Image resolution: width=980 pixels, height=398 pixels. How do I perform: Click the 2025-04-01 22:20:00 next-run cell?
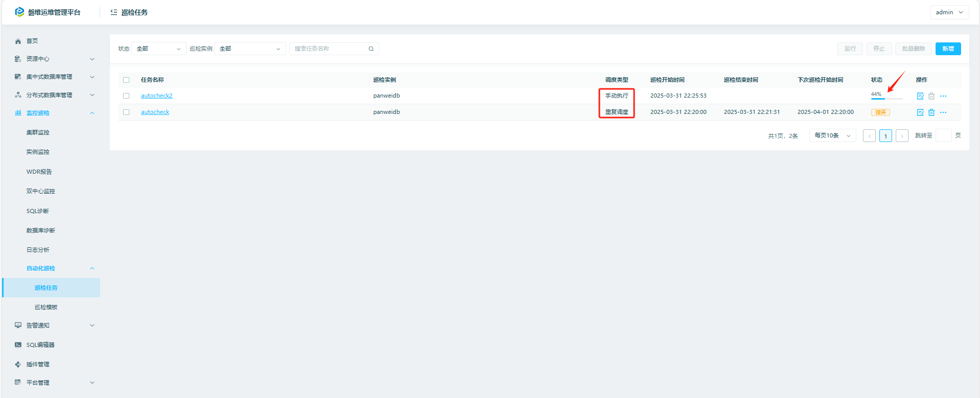point(826,112)
